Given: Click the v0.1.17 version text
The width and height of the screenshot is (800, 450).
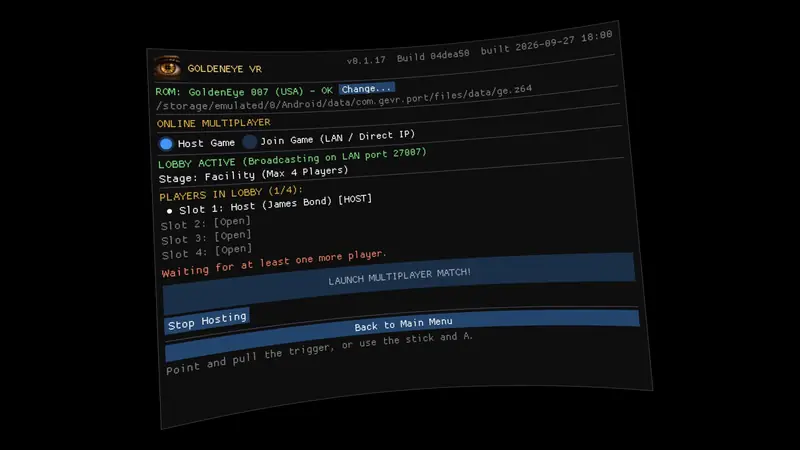Looking at the screenshot, I should [x=366, y=61].
